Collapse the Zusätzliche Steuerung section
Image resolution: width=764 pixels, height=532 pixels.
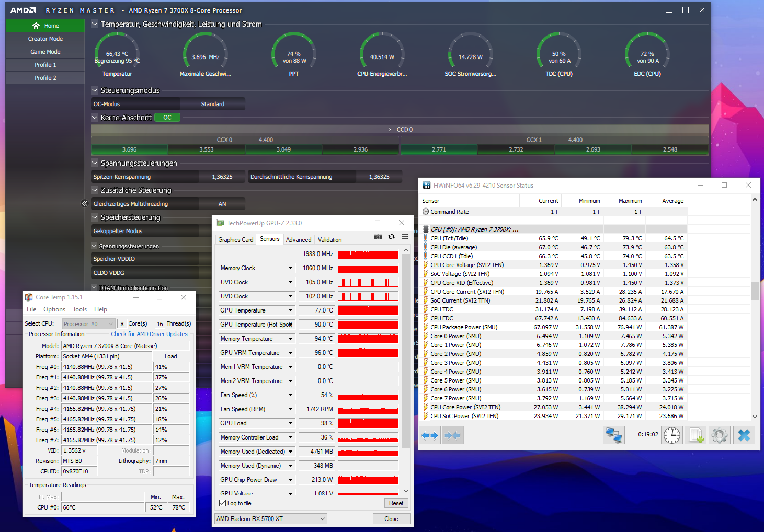[95, 190]
